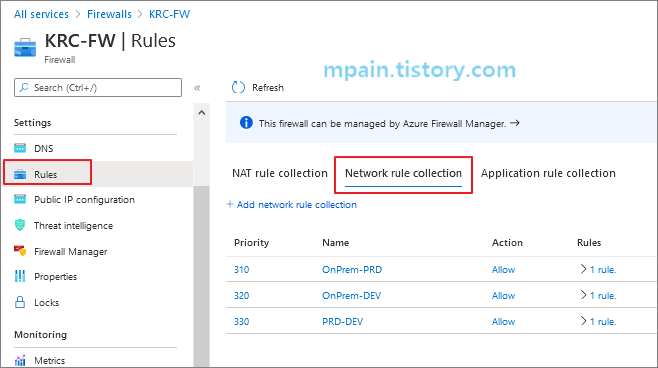Click Add network rule collection

tap(297, 204)
